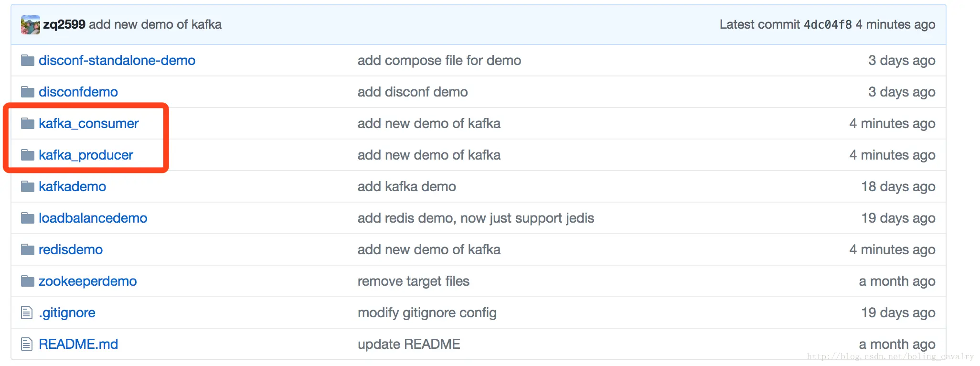Open the zookeeperdemo folder link
This screenshot has width=980, height=366.
click(88, 281)
